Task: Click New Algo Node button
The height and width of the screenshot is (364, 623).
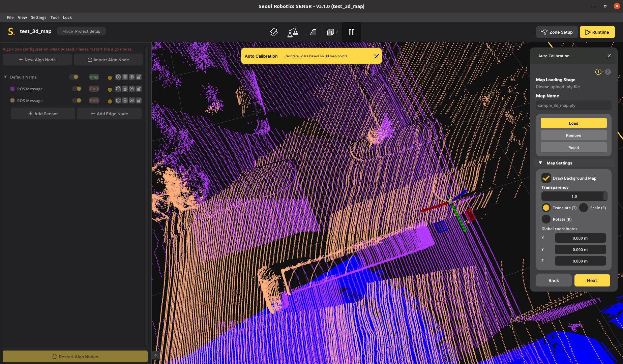Action: (37, 60)
